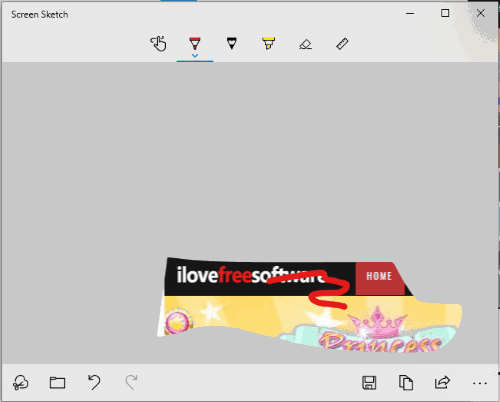Image resolution: width=500 pixels, height=402 pixels.
Task: Undo the last stroke
Action: [94, 382]
